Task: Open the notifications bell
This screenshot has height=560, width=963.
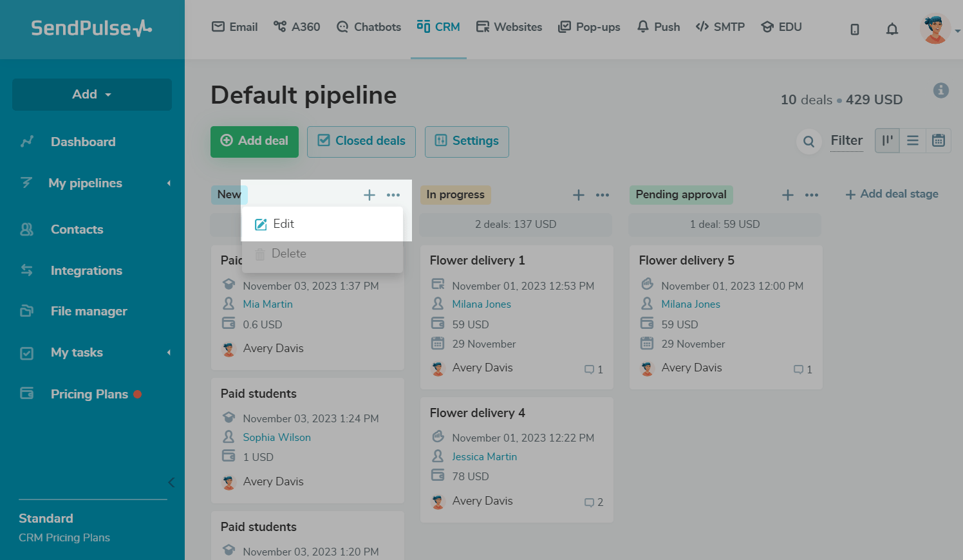Action: [892, 29]
